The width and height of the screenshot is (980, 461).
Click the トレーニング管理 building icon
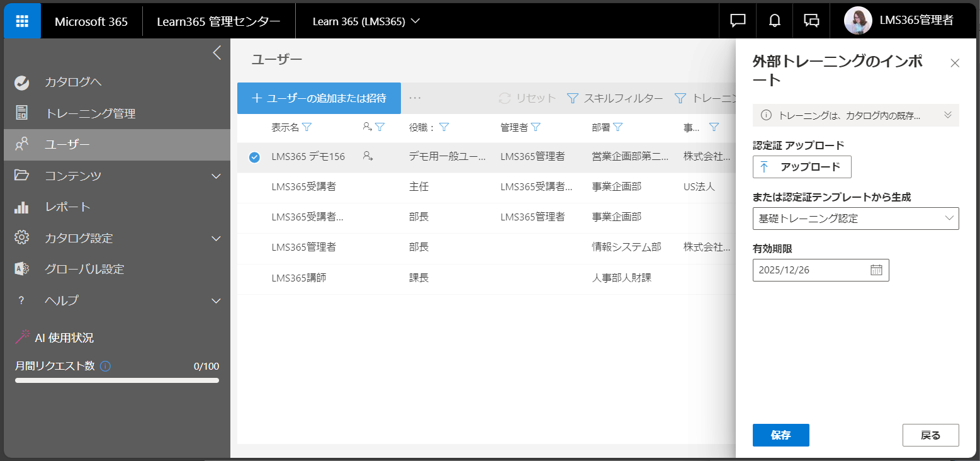tap(21, 113)
